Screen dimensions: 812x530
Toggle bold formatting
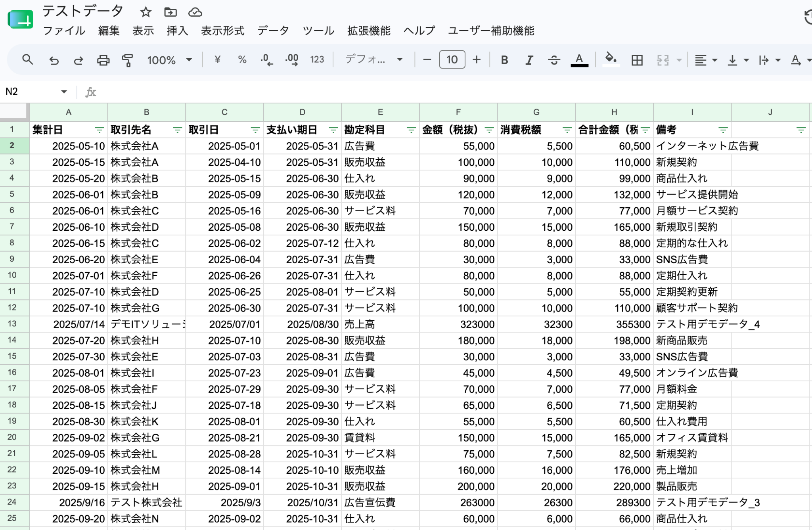[x=504, y=60]
